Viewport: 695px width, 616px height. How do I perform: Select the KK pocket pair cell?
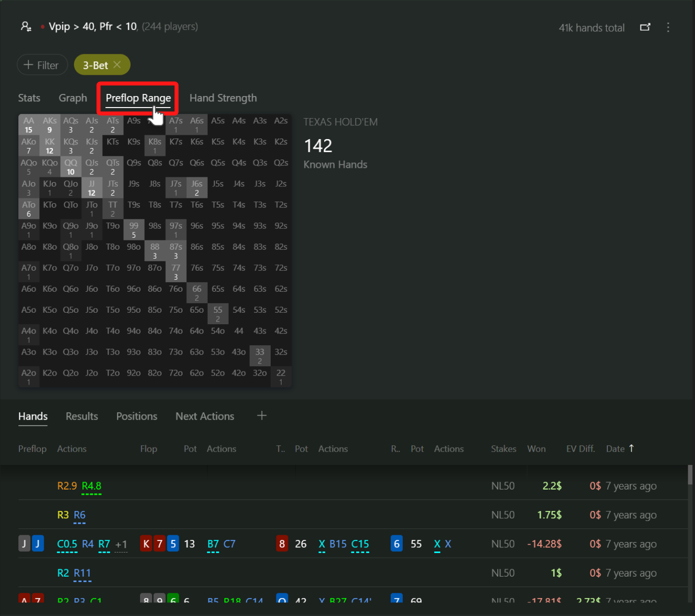point(50,146)
